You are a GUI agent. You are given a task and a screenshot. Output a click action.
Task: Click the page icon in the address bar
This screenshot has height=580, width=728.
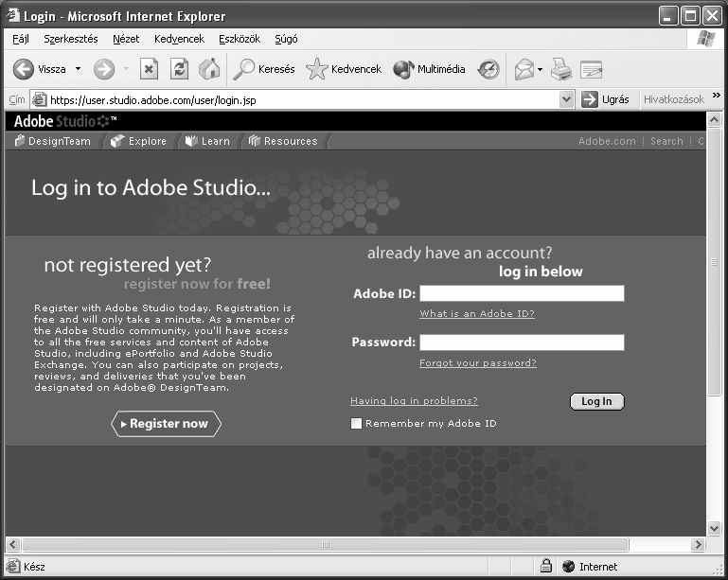coord(39,99)
